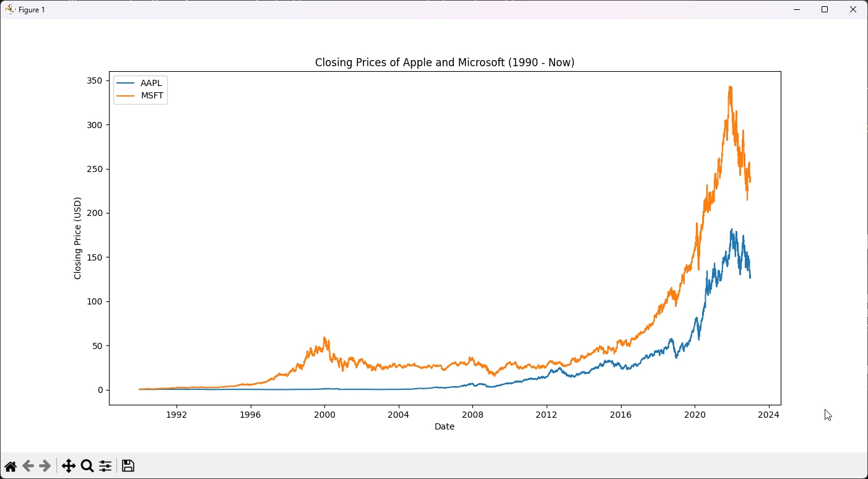Click the matplotlib icon in the title bar

point(10,9)
